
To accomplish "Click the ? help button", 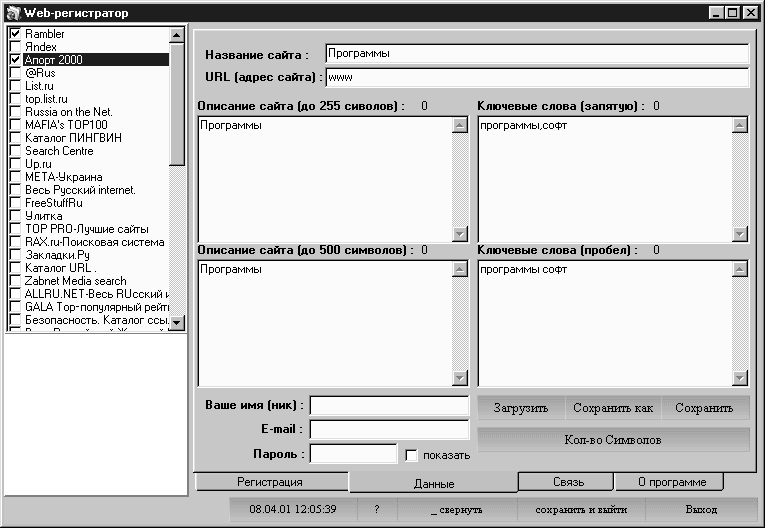I will pos(377,509).
